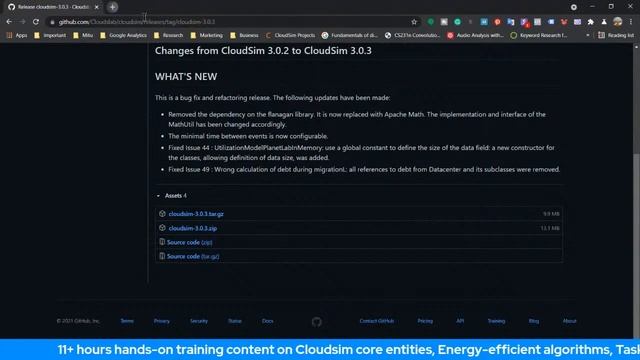Open the CS231n Convolutio... bookmark

(412, 35)
